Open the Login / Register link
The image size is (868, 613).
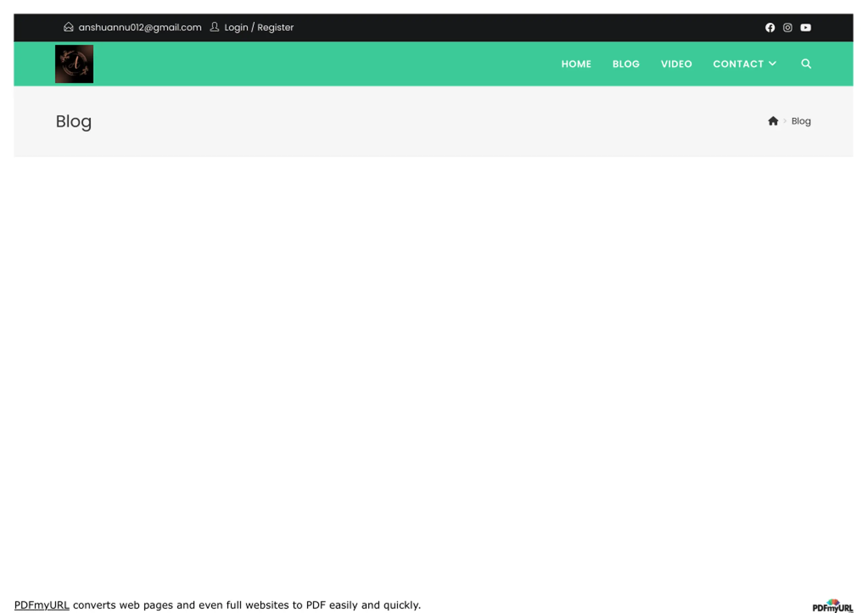(259, 27)
